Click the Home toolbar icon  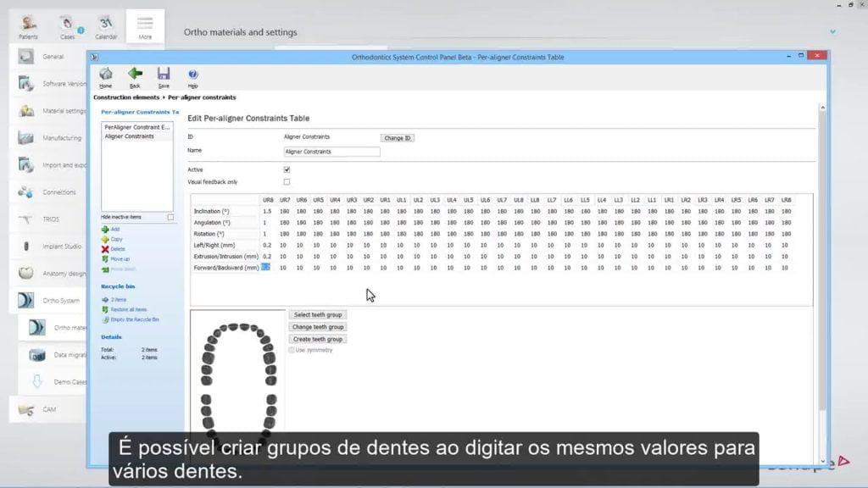click(x=105, y=76)
